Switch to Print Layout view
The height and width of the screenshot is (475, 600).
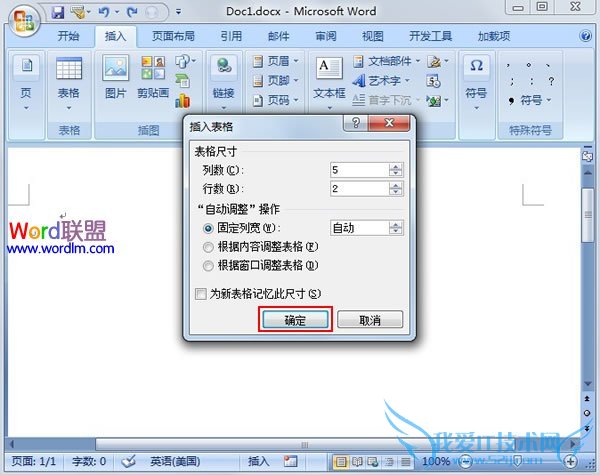click(x=341, y=462)
